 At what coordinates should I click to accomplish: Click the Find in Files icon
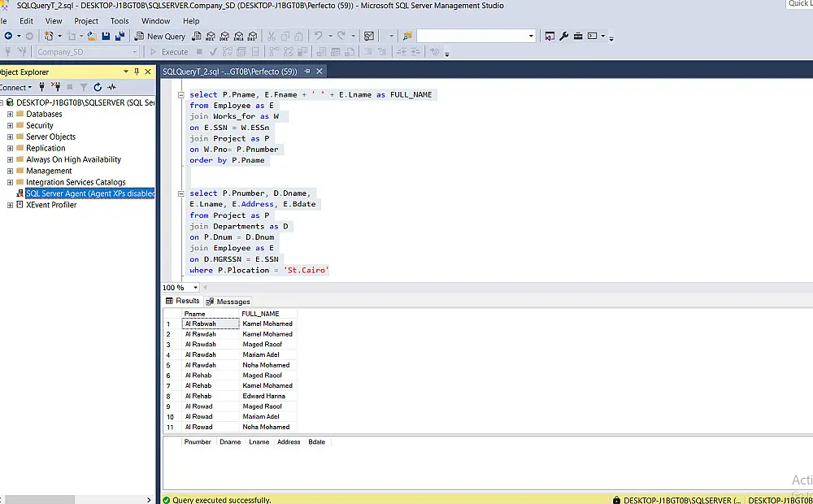pos(407,36)
